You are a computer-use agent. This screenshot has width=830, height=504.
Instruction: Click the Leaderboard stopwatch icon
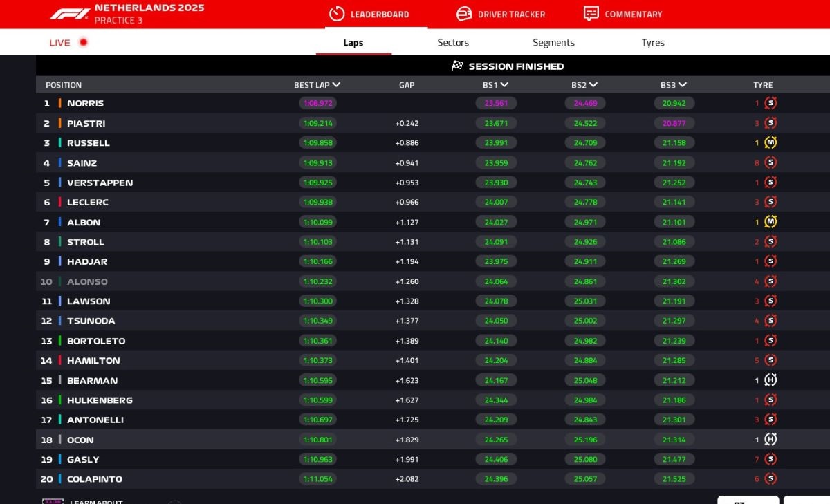337,14
